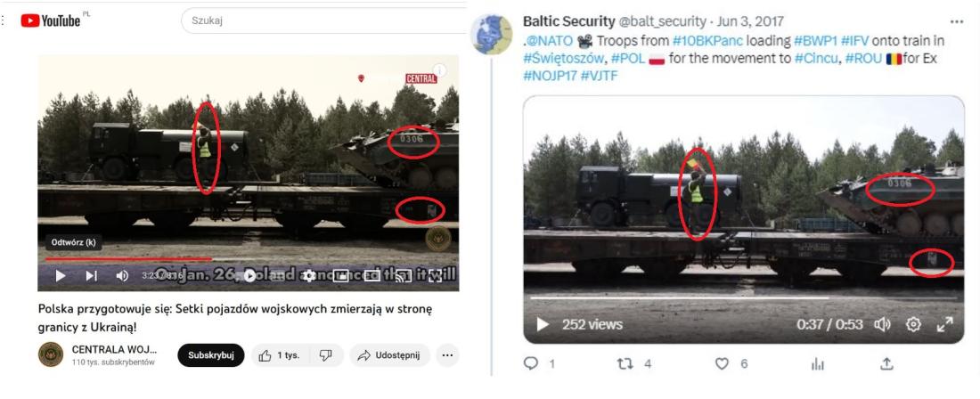Screen dimensions: 980x399
Task: Mute the YouTube player volume
Action: (123, 275)
